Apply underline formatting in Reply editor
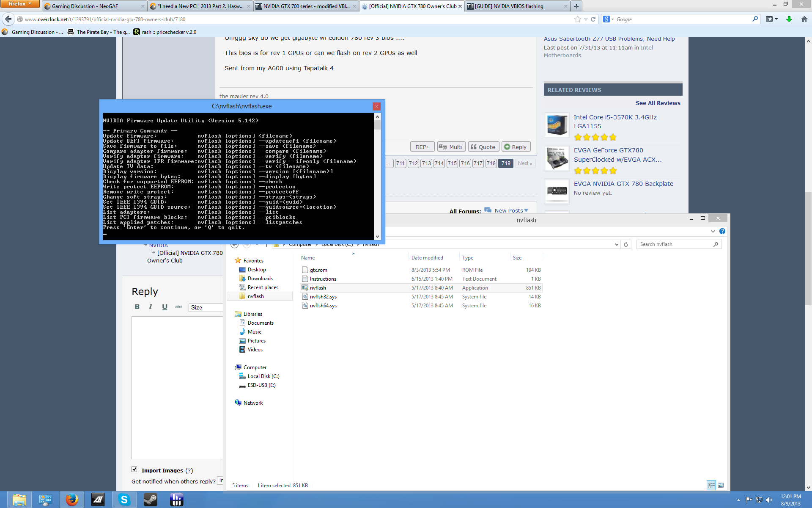 coord(165,307)
